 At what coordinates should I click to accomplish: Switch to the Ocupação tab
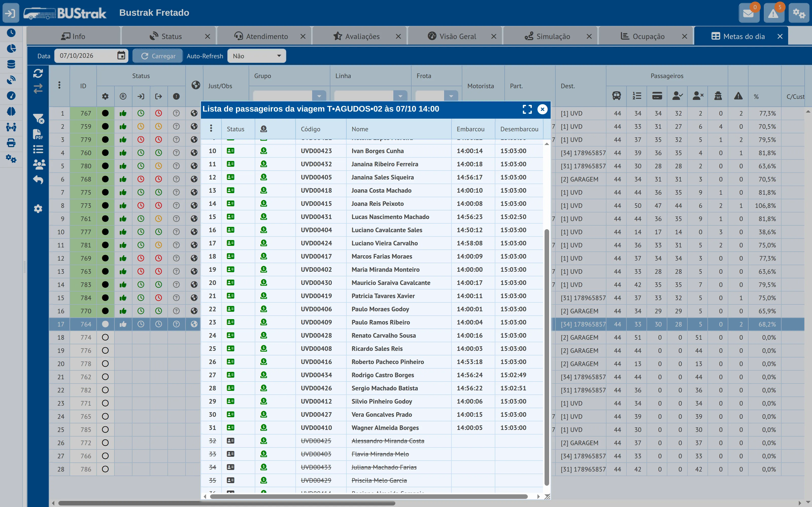pyautogui.click(x=642, y=36)
